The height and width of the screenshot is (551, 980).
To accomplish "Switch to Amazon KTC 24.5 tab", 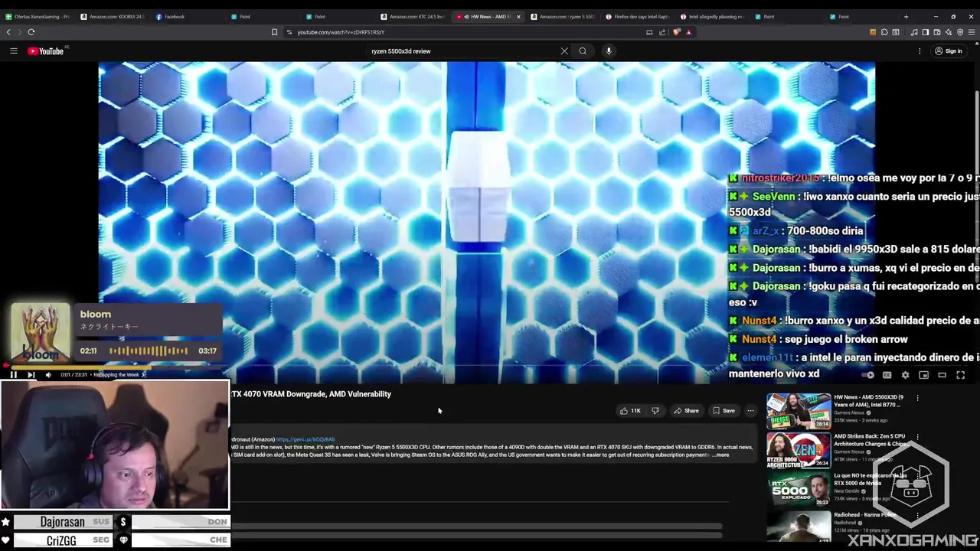I will (413, 17).
